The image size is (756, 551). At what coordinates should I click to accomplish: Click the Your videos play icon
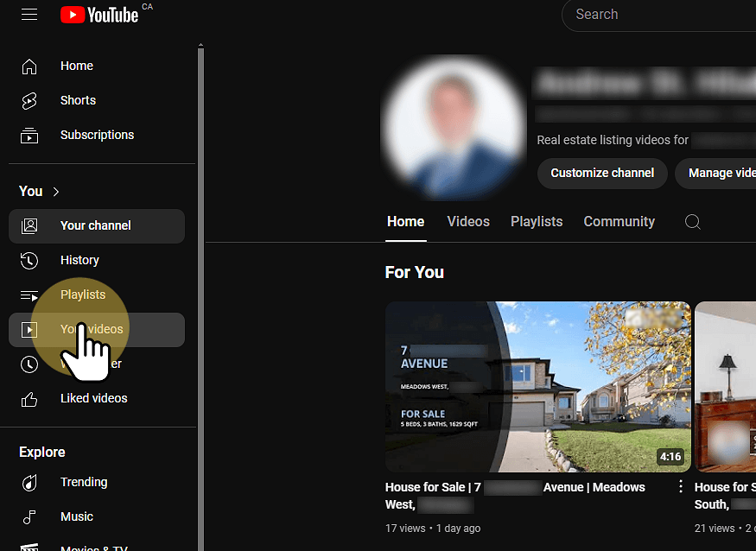click(29, 330)
